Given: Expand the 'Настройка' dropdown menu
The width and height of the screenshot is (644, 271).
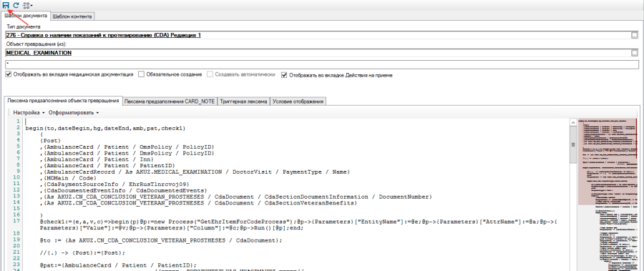Looking at the screenshot, I should coord(29,112).
